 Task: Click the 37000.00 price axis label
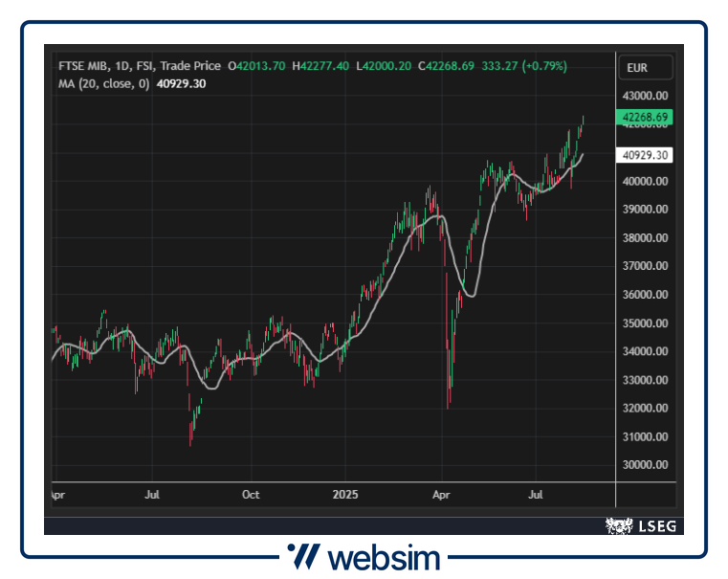pyautogui.click(x=645, y=266)
